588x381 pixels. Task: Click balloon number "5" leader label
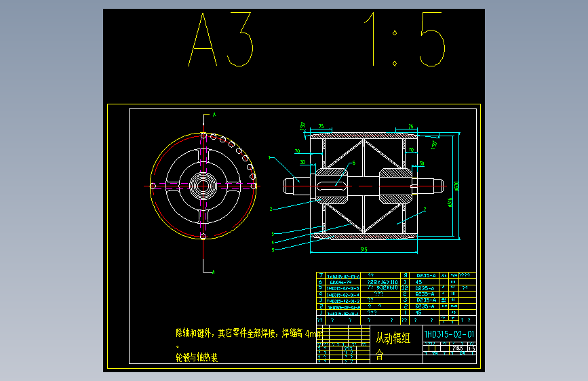pyautogui.click(x=273, y=249)
